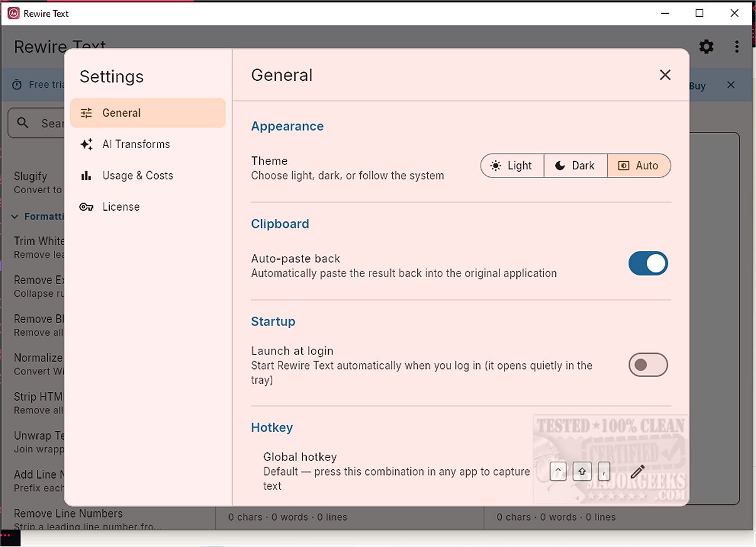Click the sun icon in Light button
This screenshot has width=756, height=547.
[x=496, y=166]
